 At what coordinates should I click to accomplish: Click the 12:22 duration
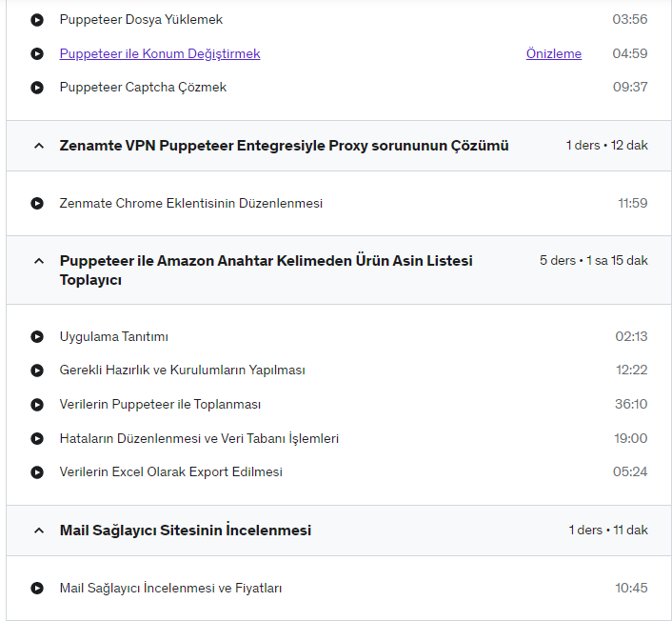(x=632, y=371)
